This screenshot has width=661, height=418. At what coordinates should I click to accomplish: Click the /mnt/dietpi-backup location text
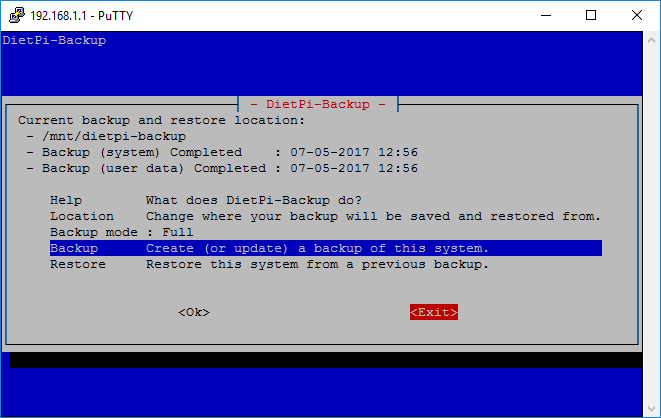tap(114, 137)
